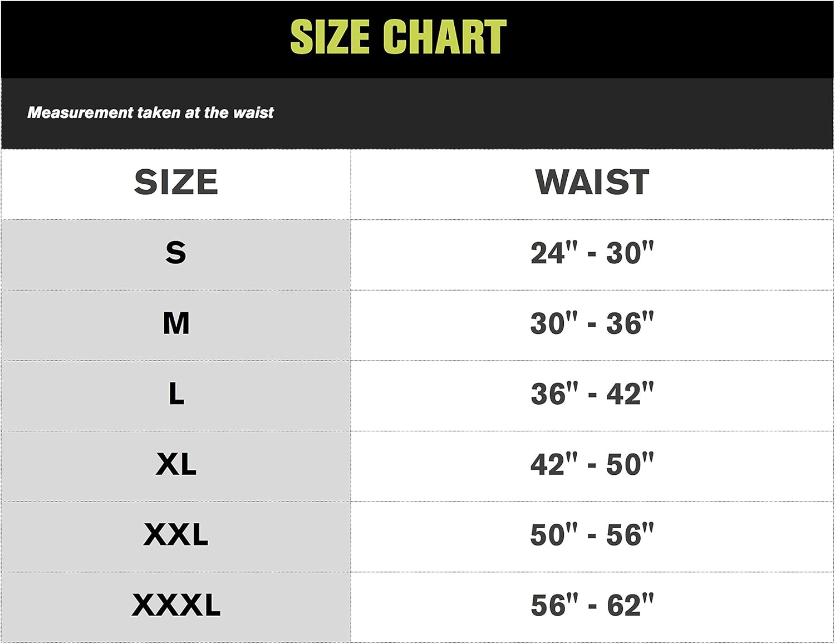This screenshot has height=644, width=835.
Task: Click the M size cell
Action: 176,323
